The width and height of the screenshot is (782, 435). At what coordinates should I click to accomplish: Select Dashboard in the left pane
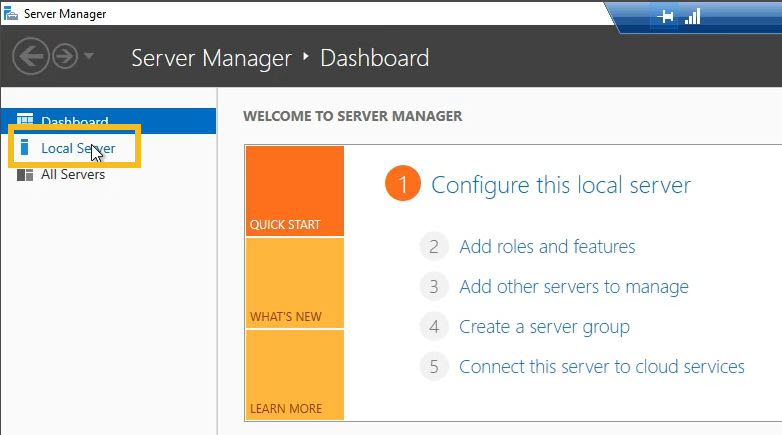tap(109, 121)
